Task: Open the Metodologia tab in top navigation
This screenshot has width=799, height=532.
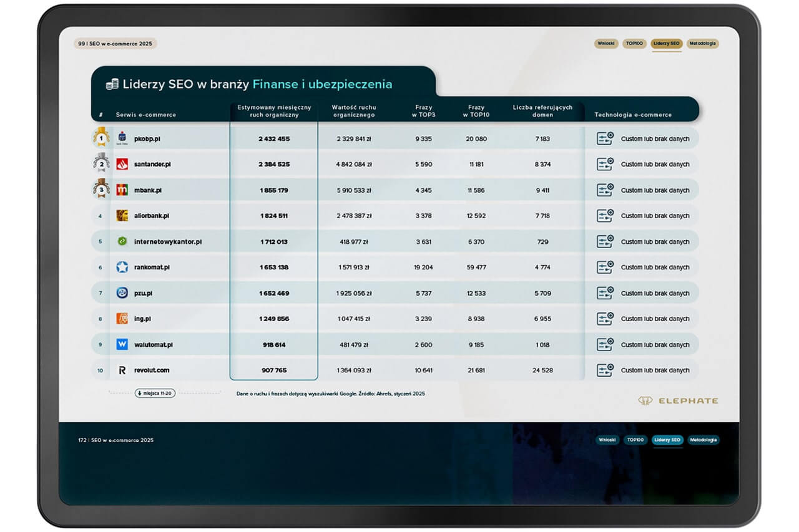Action: pyautogui.click(x=703, y=44)
